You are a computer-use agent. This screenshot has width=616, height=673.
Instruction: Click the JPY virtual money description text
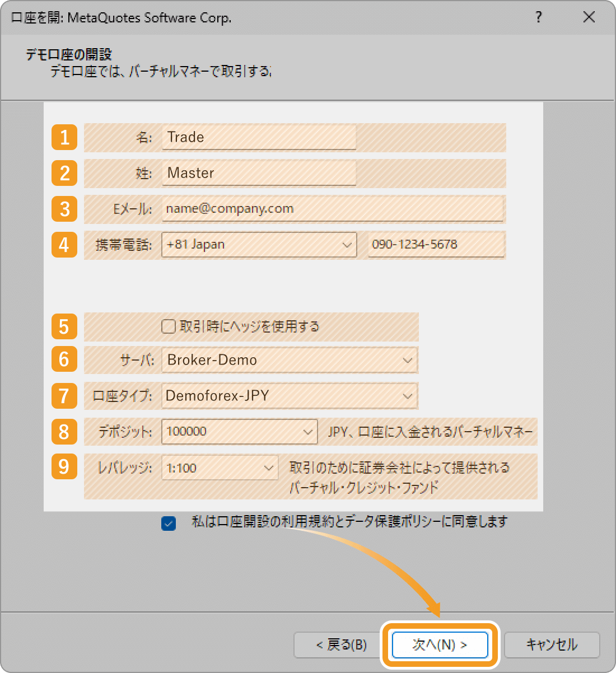click(430, 432)
